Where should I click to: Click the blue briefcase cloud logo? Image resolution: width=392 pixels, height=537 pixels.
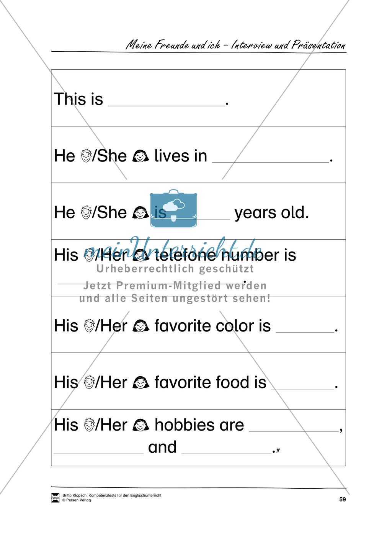pyautogui.click(x=173, y=208)
